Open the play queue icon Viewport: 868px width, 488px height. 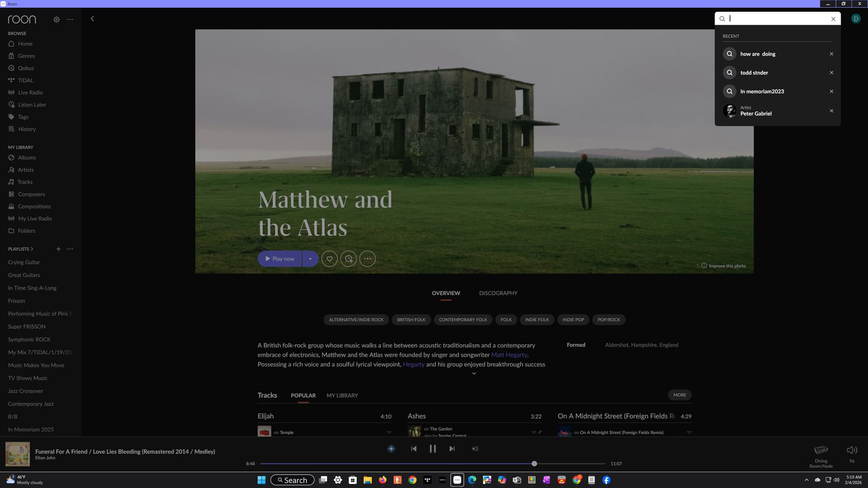476,449
